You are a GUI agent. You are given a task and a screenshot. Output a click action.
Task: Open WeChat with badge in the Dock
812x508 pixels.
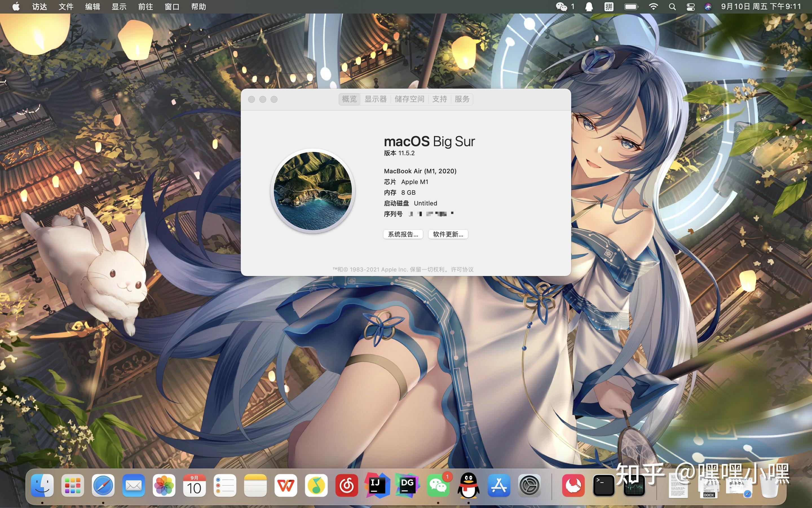[438, 485]
